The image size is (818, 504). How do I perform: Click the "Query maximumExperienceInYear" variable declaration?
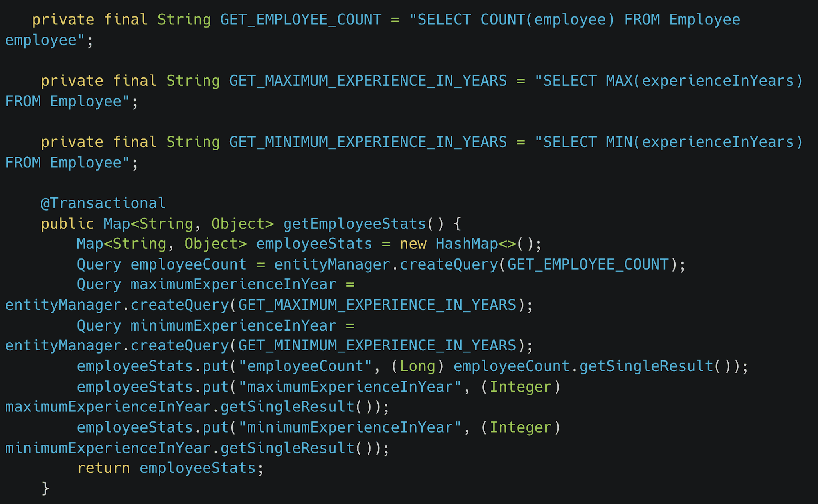tap(207, 285)
